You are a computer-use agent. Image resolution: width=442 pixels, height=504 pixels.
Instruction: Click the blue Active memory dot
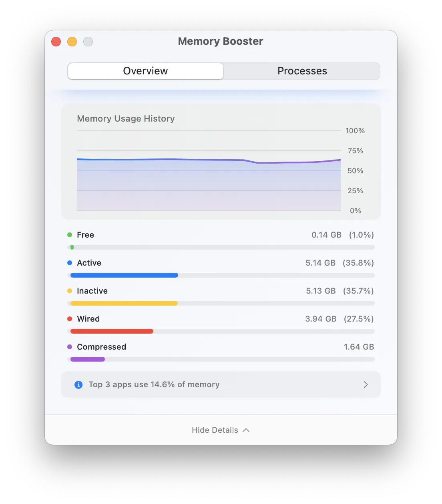pos(70,263)
